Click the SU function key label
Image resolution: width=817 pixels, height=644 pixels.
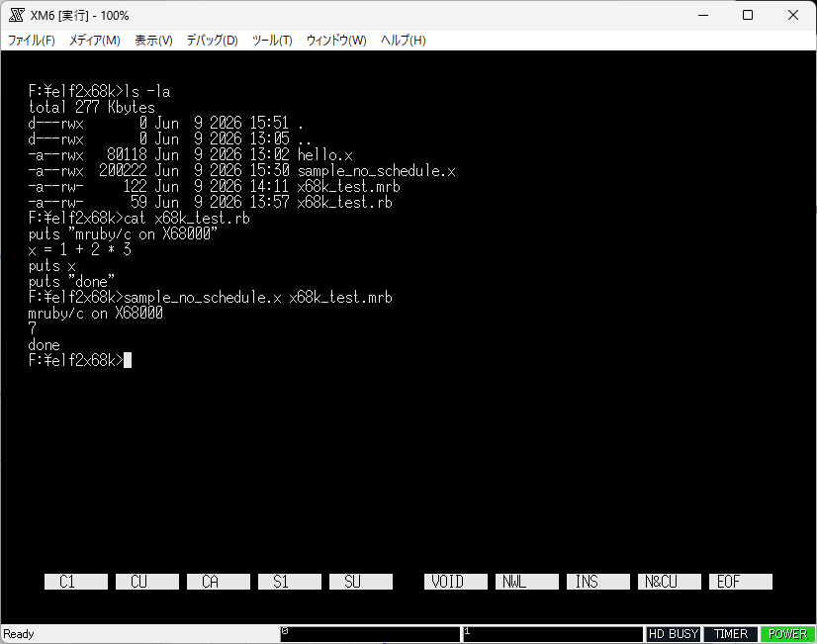[x=361, y=582]
